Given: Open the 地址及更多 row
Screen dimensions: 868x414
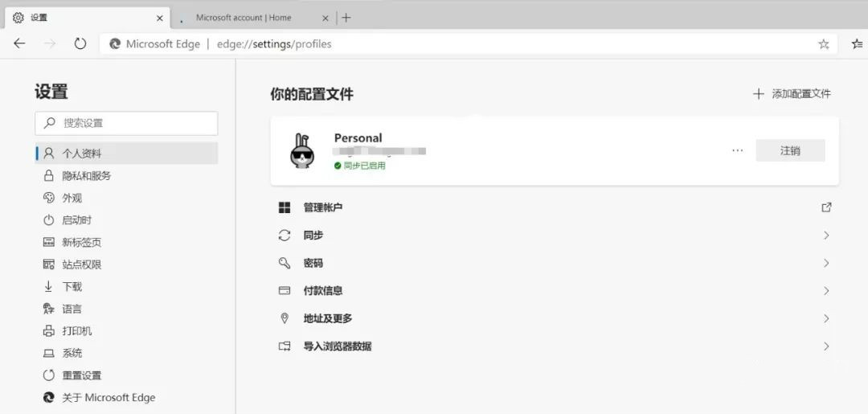Looking at the screenshot, I should [555, 318].
